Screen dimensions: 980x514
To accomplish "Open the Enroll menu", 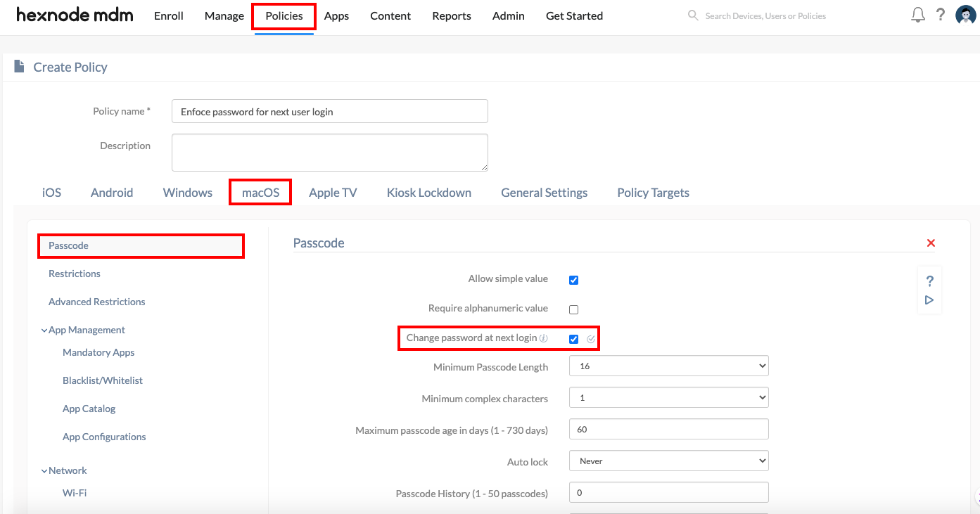I will tap(169, 15).
